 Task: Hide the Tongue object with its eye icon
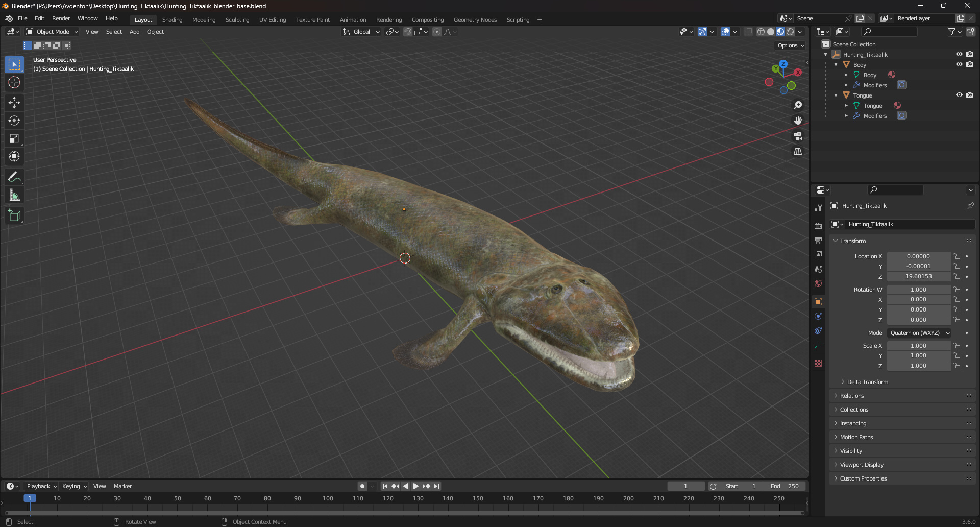click(959, 95)
